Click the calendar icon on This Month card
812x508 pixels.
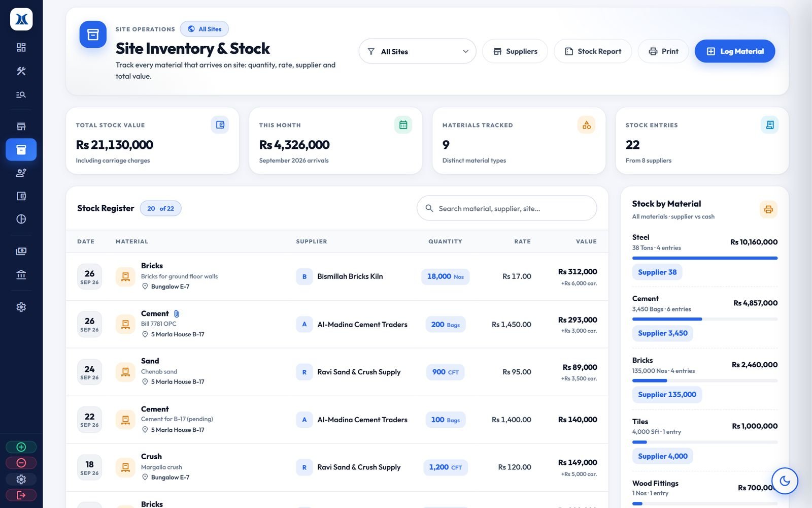click(x=403, y=125)
